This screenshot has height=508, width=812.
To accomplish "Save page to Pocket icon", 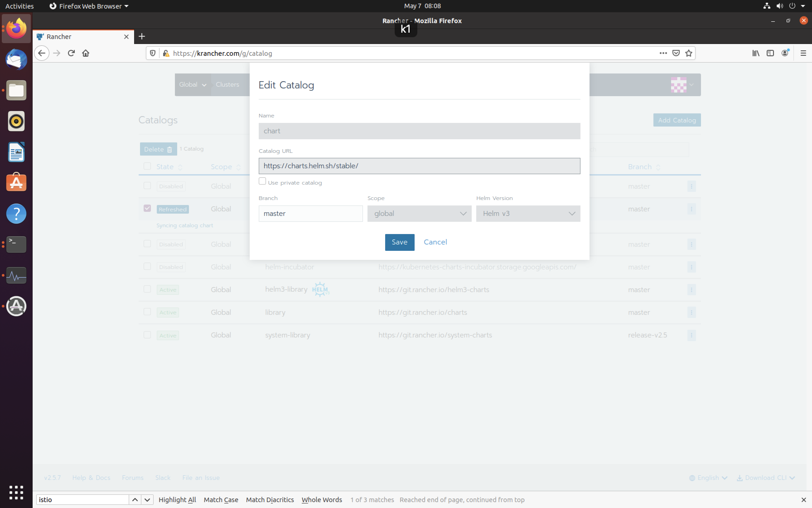I will (x=676, y=53).
